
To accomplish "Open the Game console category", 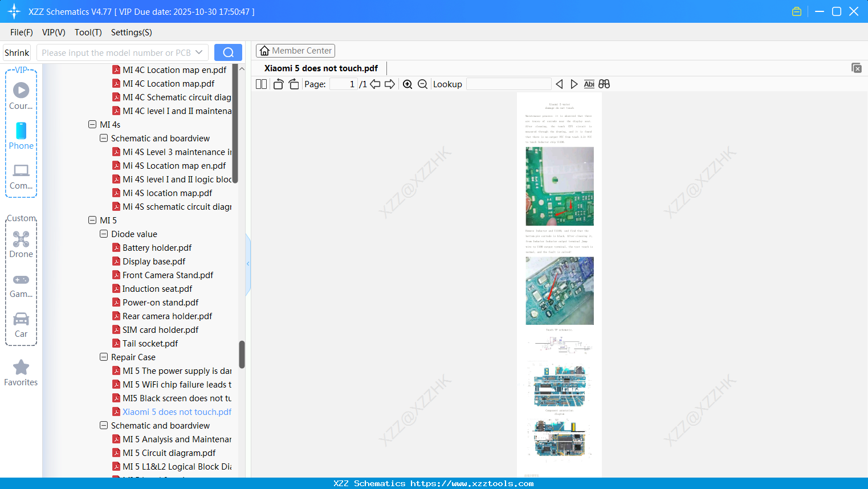I will click(21, 286).
